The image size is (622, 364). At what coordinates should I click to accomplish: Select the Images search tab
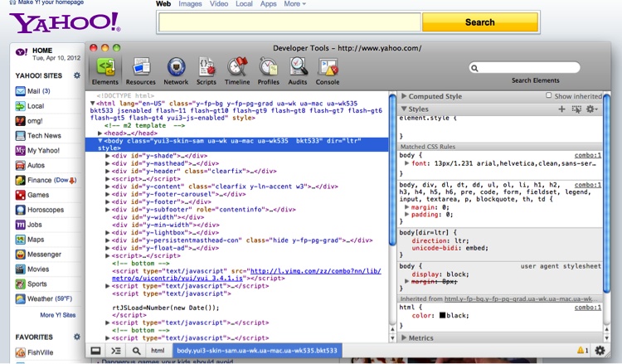point(190,4)
